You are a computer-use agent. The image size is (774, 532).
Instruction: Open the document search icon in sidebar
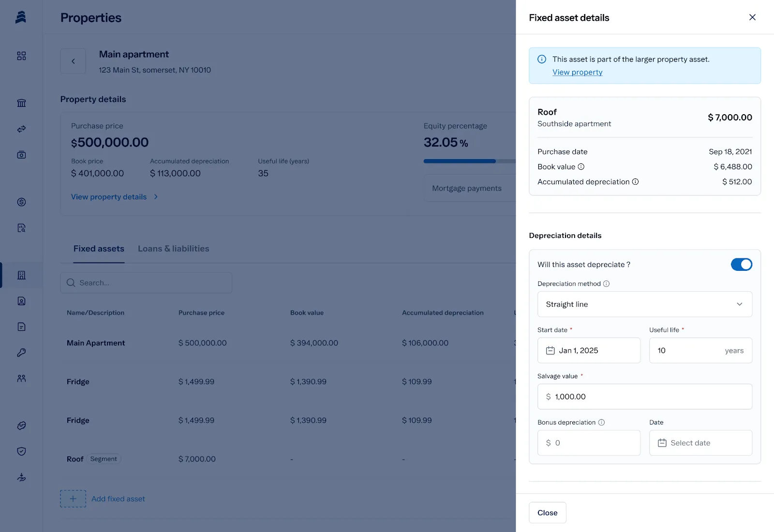pos(21,228)
